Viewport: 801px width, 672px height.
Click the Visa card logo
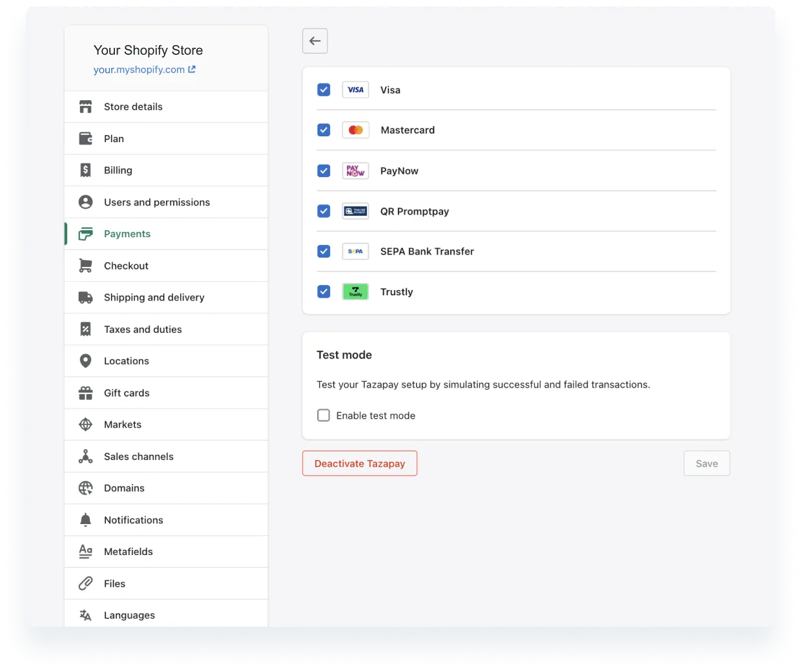click(355, 90)
